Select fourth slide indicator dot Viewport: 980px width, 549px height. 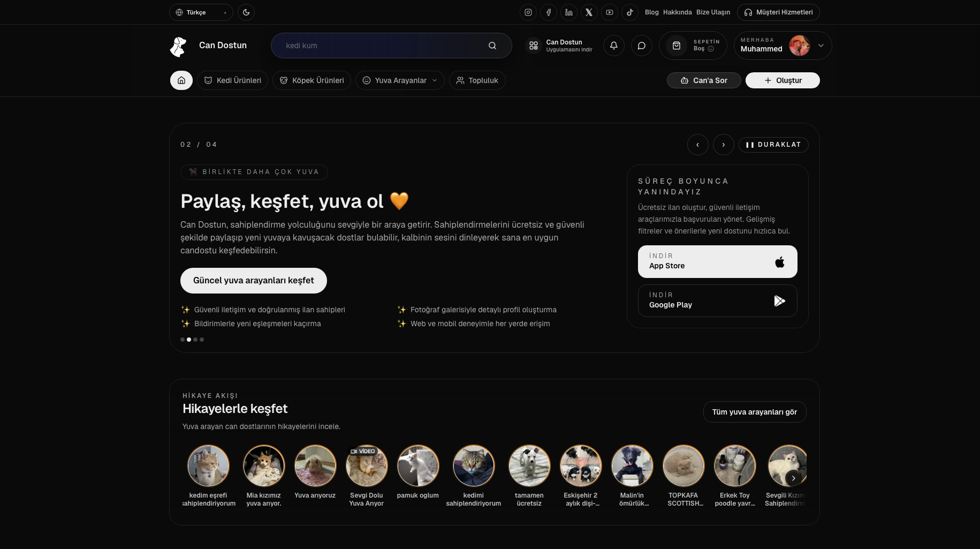[x=202, y=340]
